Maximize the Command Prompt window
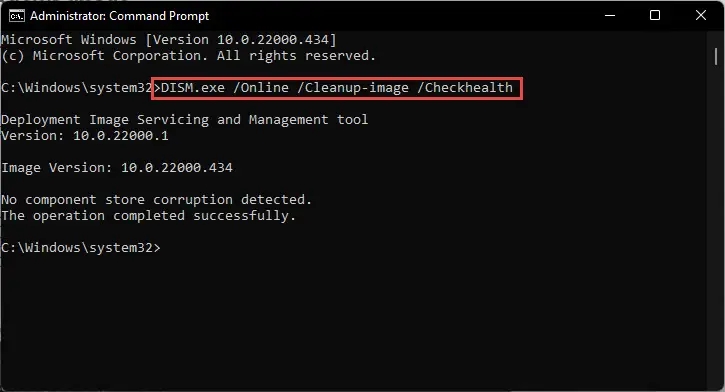725x392 pixels. [655, 15]
